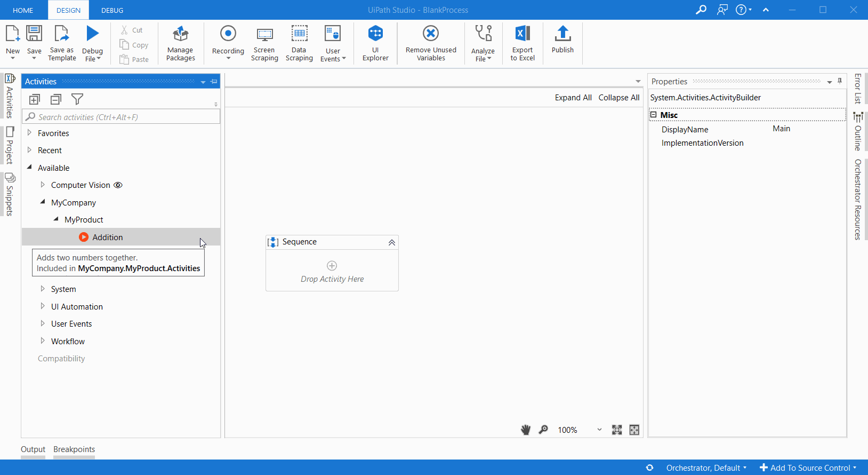Collapse the Misc properties section
This screenshot has width=868, height=475.
[653, 115]
